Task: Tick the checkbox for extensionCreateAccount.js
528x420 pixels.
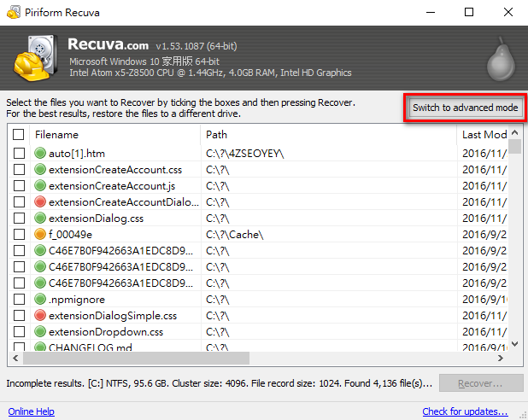Action: pos(19,186)
